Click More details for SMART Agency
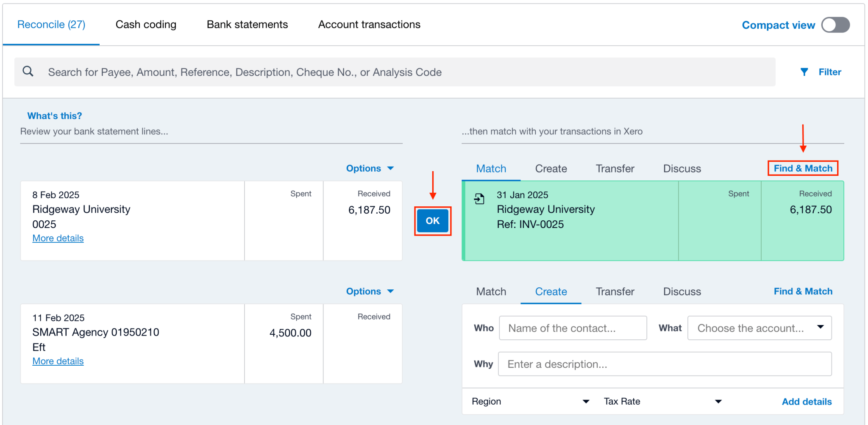This screenshot has height=425, width=868. [x=58, y=361]
